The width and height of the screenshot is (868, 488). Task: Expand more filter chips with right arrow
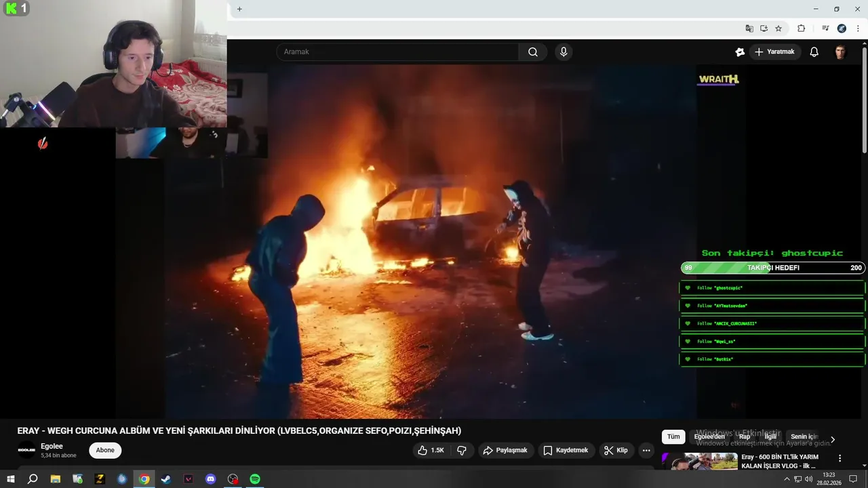pyautogui.click(x=833, y=439)
